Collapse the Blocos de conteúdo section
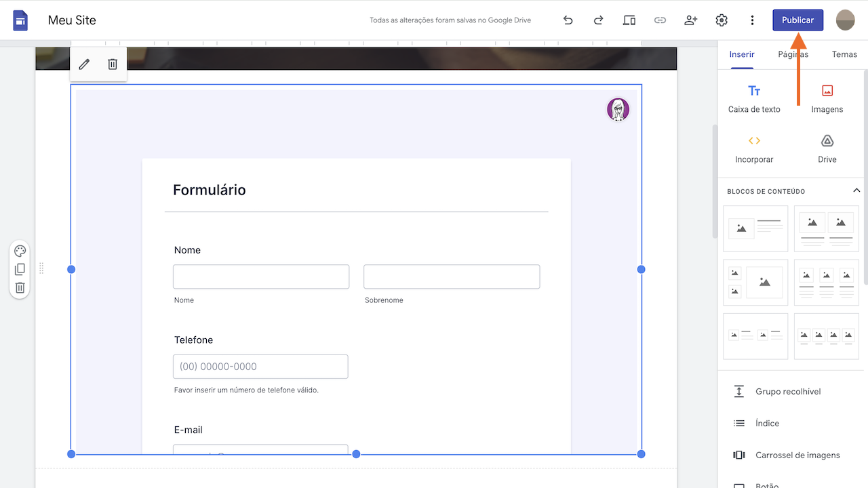Viewport: 868px width, 488px height. pos(856,190)
